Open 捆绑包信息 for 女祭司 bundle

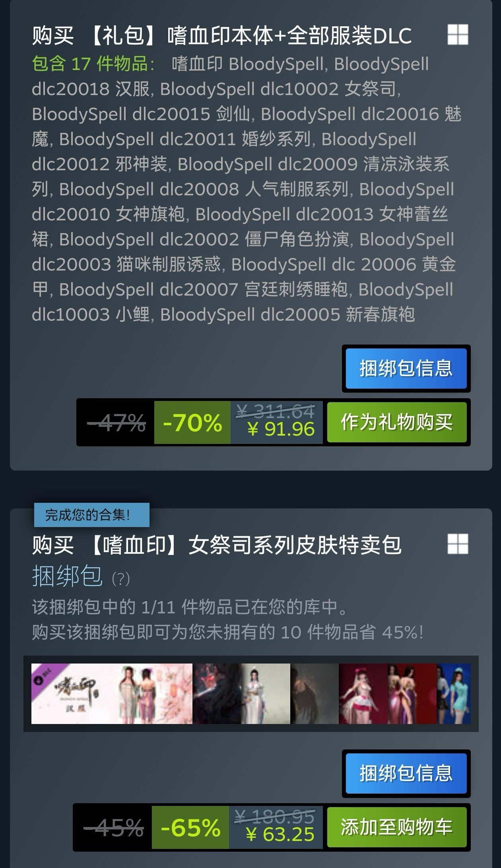tap(406, 773)
